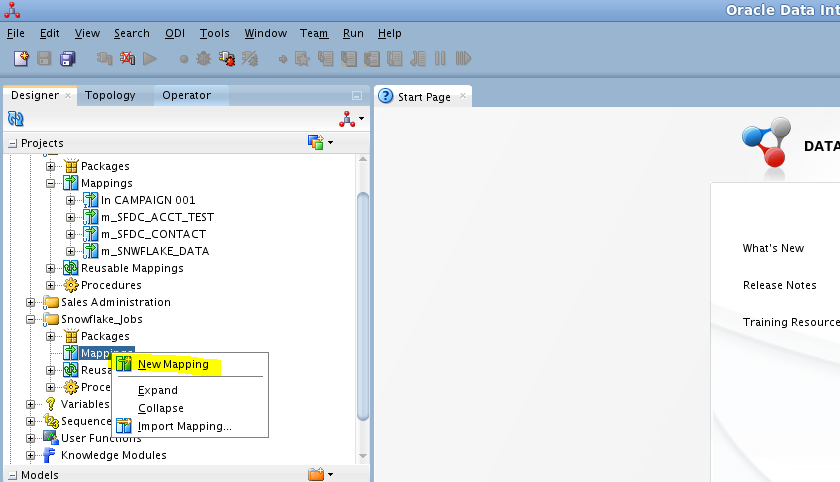Open the Search menu
Viewport: 840px width, 482px height.
click(x=132, y=33)
